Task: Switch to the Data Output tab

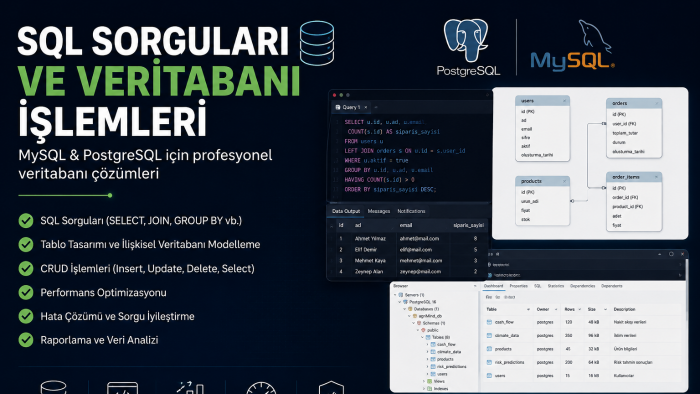Action: point(346,211)
